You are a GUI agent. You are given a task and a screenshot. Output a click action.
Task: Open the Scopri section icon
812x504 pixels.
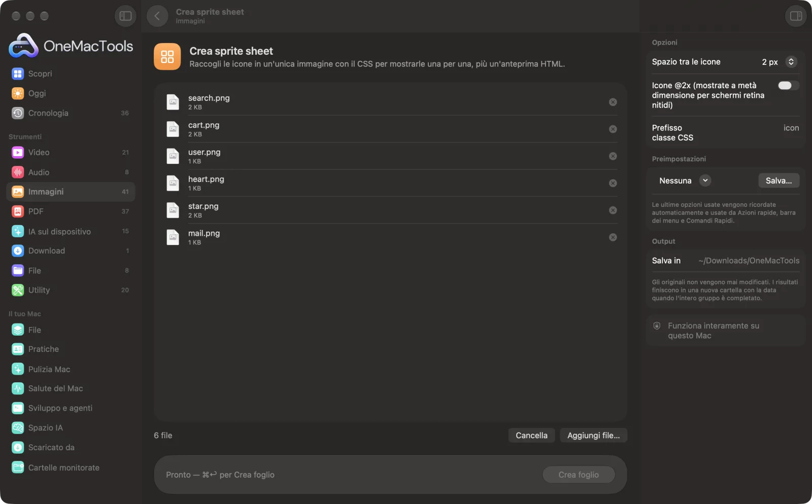pyautogui.click(x=18, y=74)
